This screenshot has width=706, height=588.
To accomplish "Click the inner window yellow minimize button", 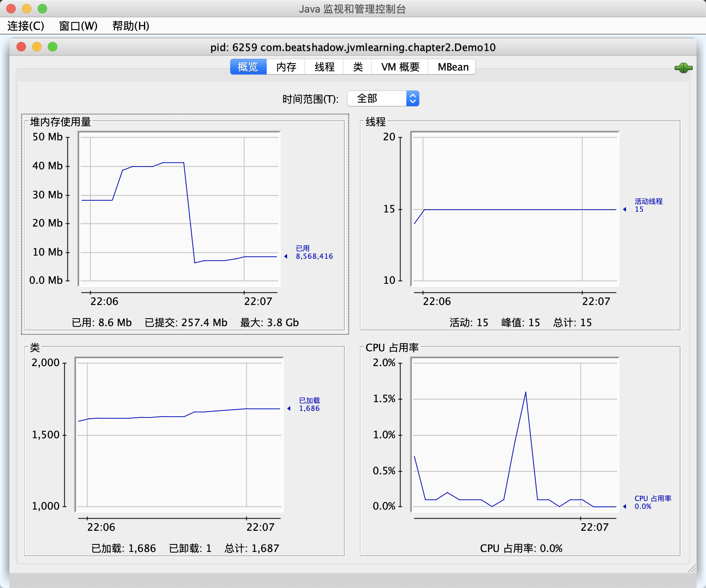I will click(x=37, y=47).
